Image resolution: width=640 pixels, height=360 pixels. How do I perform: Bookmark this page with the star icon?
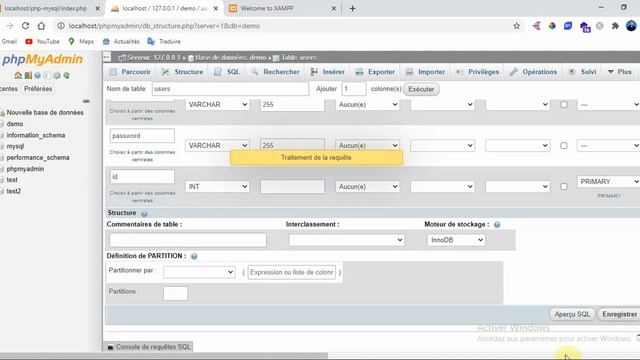516,26
